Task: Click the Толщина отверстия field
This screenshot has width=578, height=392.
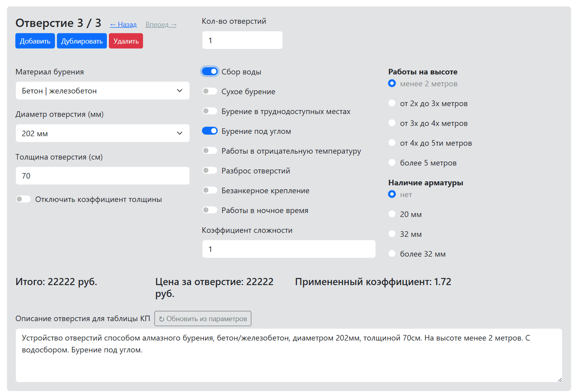Action: click(103, 176)
